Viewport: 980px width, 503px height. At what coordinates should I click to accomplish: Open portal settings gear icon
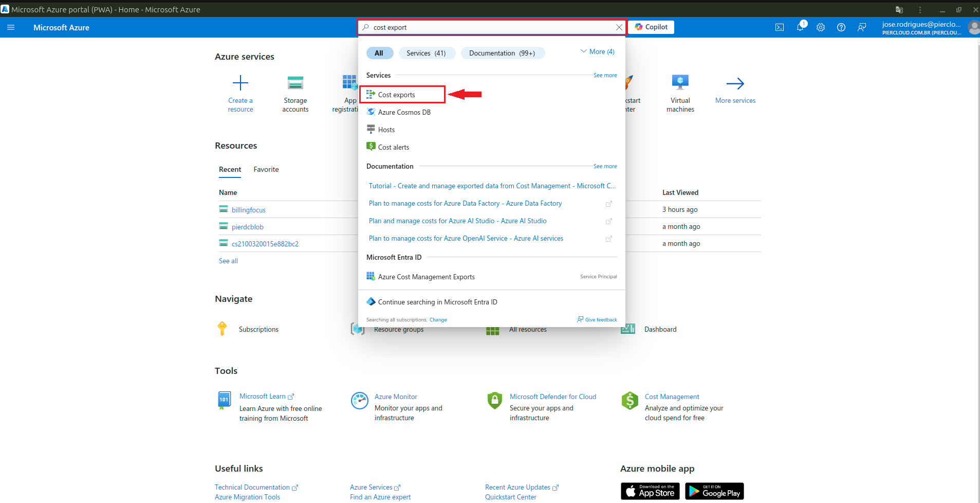[x=821, y=27]
